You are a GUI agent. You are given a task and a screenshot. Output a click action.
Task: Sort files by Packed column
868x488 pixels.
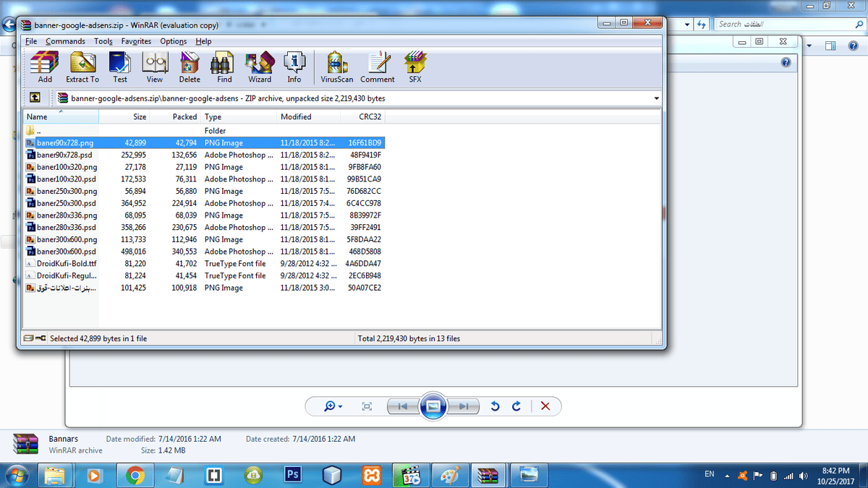click(174, 116)
